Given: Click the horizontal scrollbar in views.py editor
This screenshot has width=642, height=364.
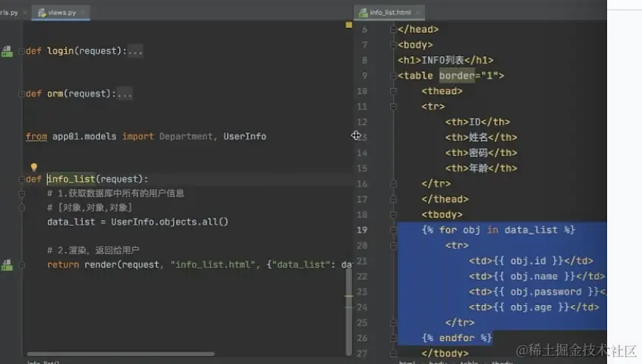Looking at the screenshot, I should click(x=121, y=354).
